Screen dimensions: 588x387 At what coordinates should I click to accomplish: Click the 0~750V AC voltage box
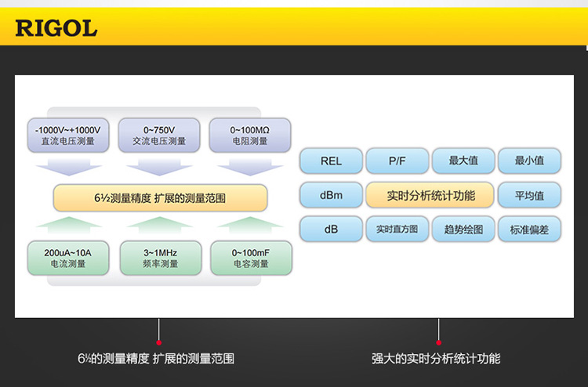(x=159, y=135)
